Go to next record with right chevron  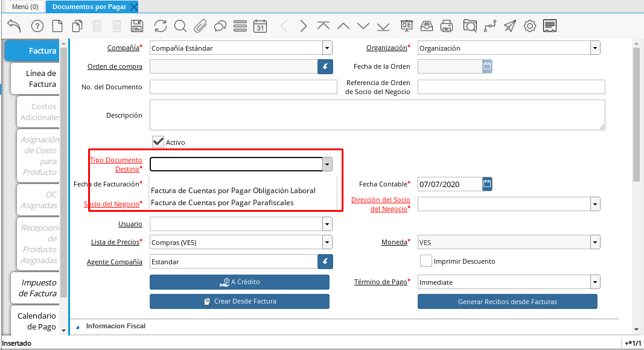(303, 27)
